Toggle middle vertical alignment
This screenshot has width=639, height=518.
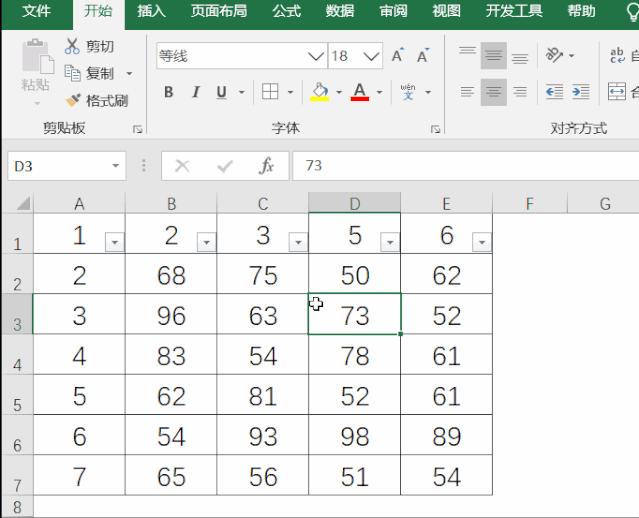point(494,55)
